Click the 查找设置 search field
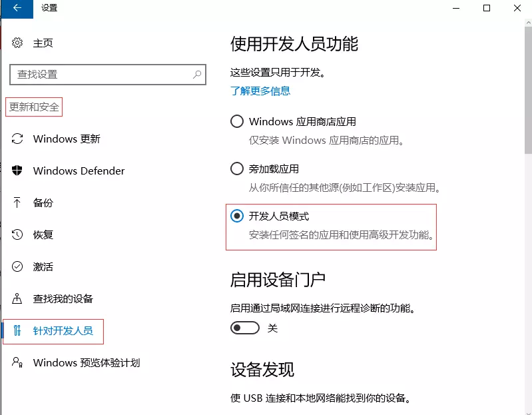This screenshot has height=415, width=532. tap(100, 75)
